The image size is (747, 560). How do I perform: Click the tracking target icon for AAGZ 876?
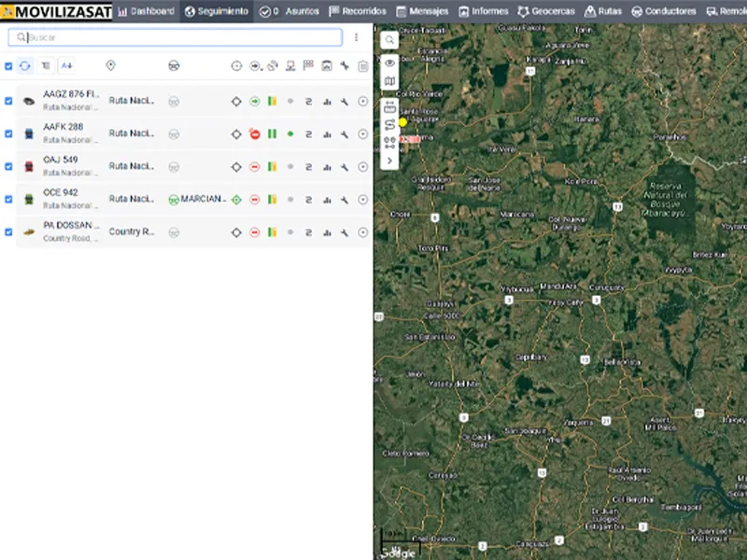(236, 102)
